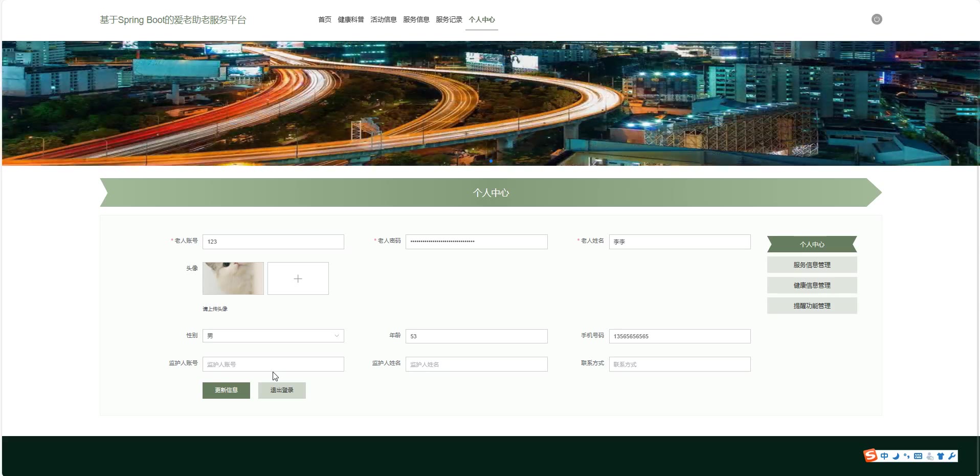Click the 监护人姓名 input field
980x476 pixels.
[x=476, y=364]
